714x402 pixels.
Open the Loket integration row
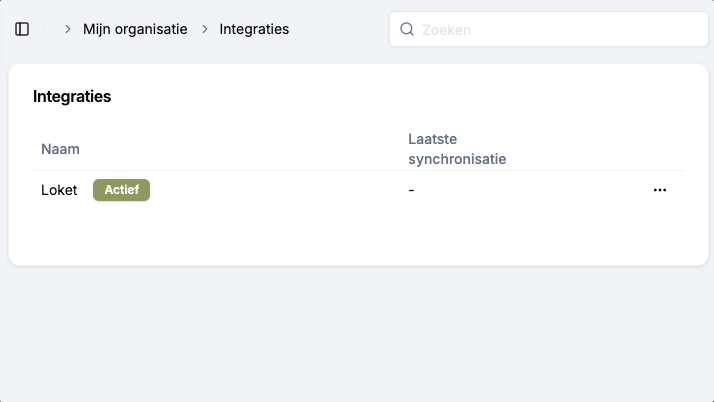point(59,190)
